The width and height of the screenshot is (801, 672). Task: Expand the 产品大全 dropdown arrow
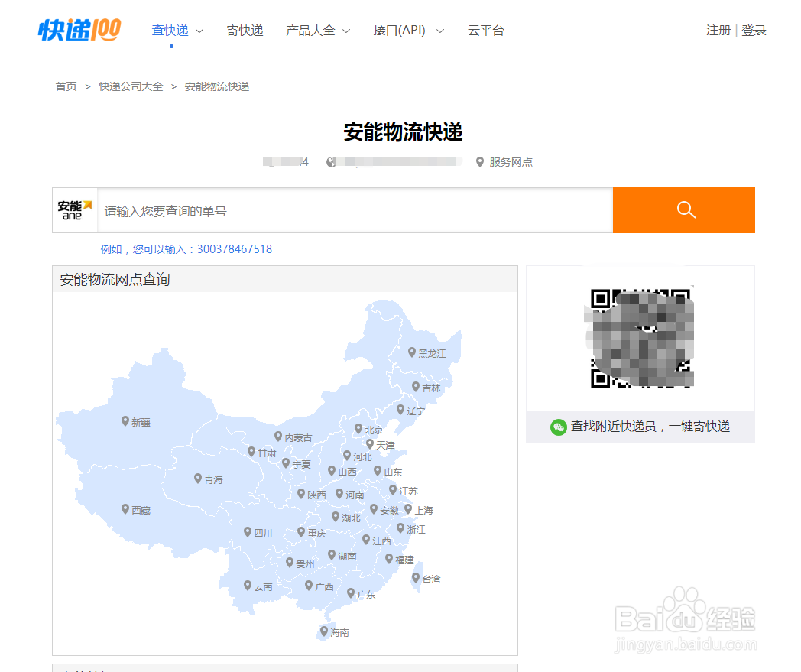[346, 31]
